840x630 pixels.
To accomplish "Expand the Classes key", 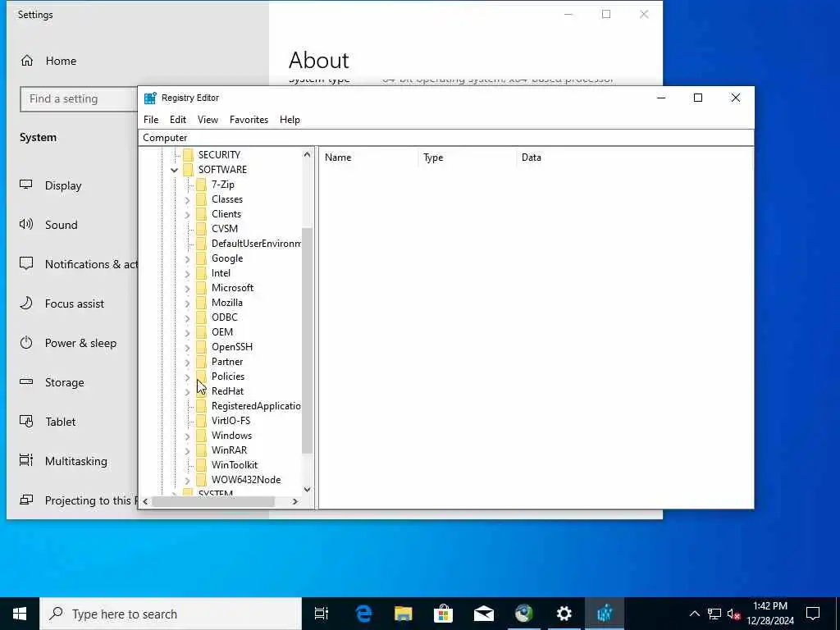I will tap(187, 200).
